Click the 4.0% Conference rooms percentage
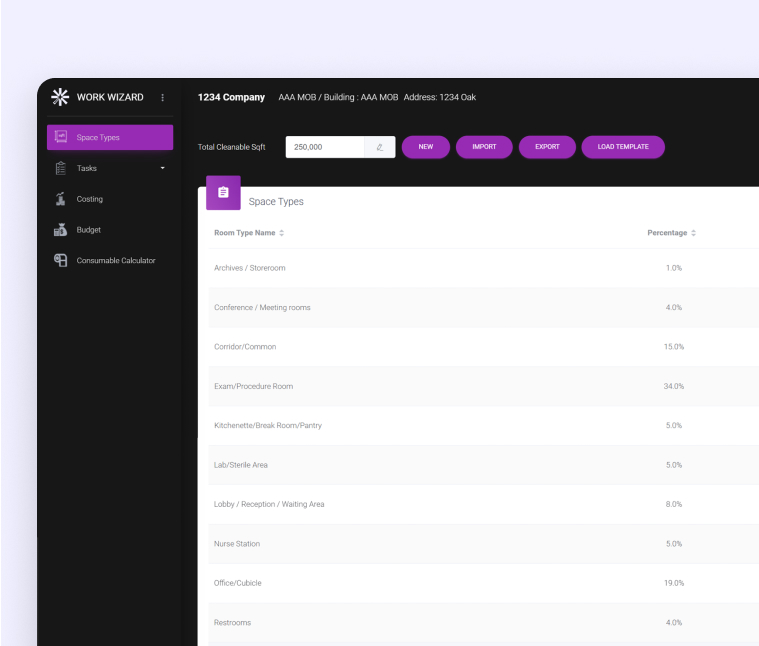 pyautogui.click(x=674, y=307)
